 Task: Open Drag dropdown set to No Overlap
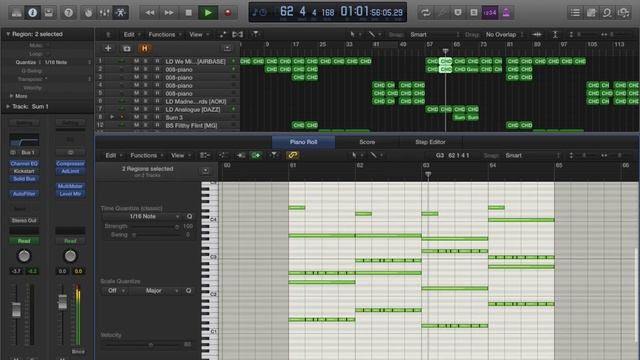[504, 35]
